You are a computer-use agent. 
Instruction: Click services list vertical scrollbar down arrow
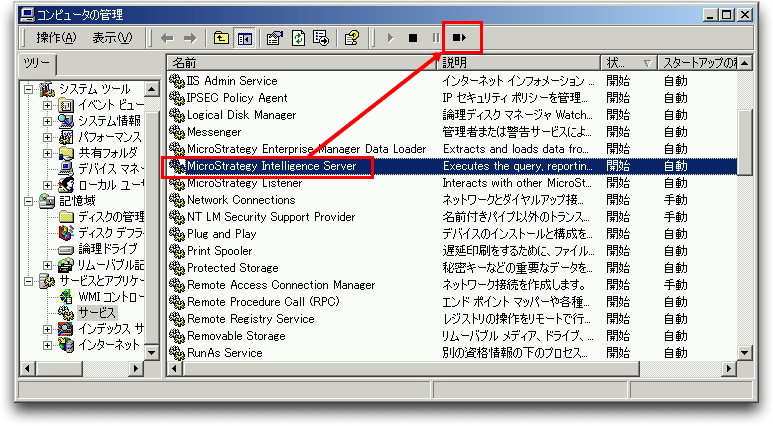[744, 353]
